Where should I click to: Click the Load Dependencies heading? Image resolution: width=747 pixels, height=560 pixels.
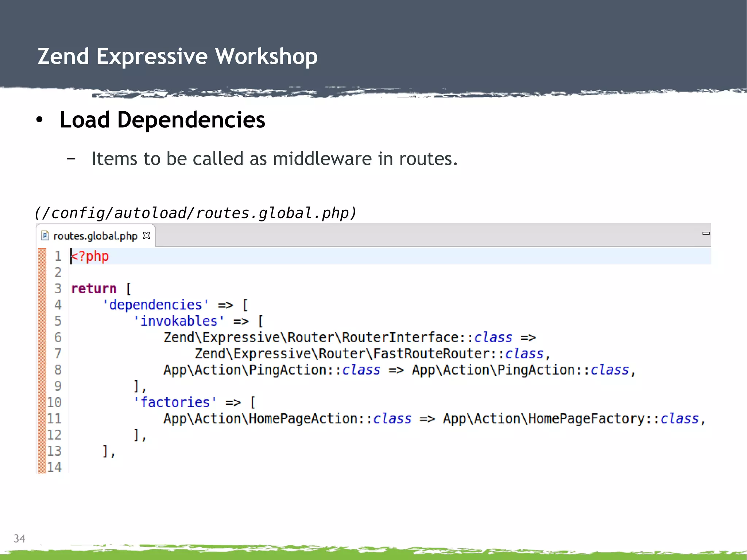click(x=162, y=120)
